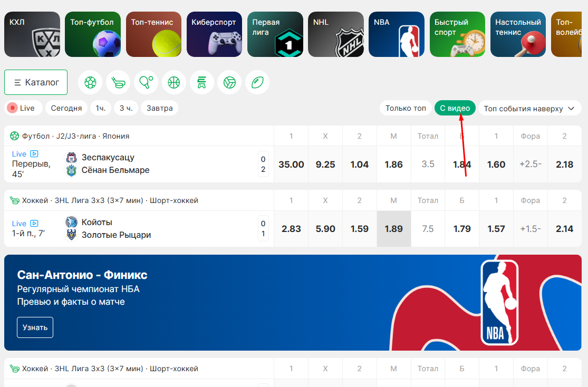Image resolution: width=588 pixels, height=387 pixels.
Task: Expand 'Топ события наверху' sorting dropdown
Action: (x=528, y=109)
